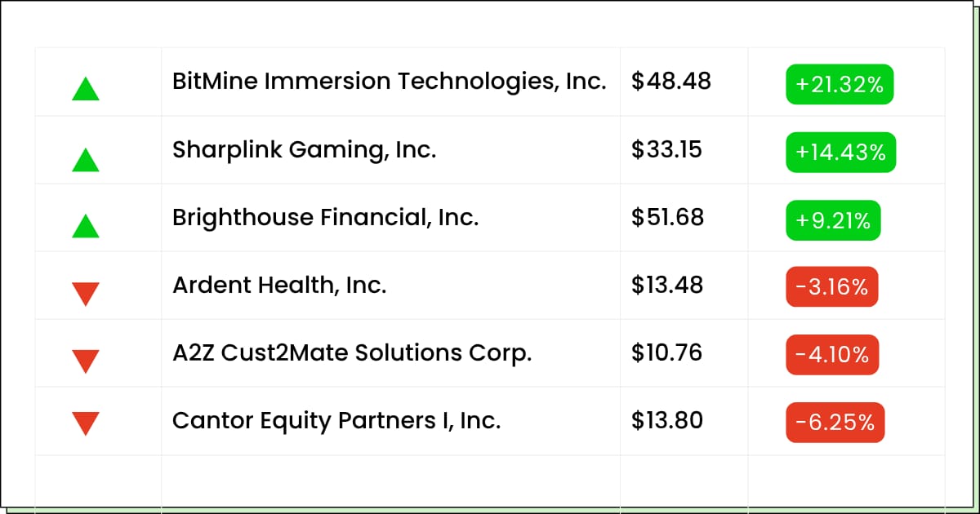Open Cantor Equity Partners I, Inc.
The height and width of the screenshot is (514, 980).
(x=336, y=421)
